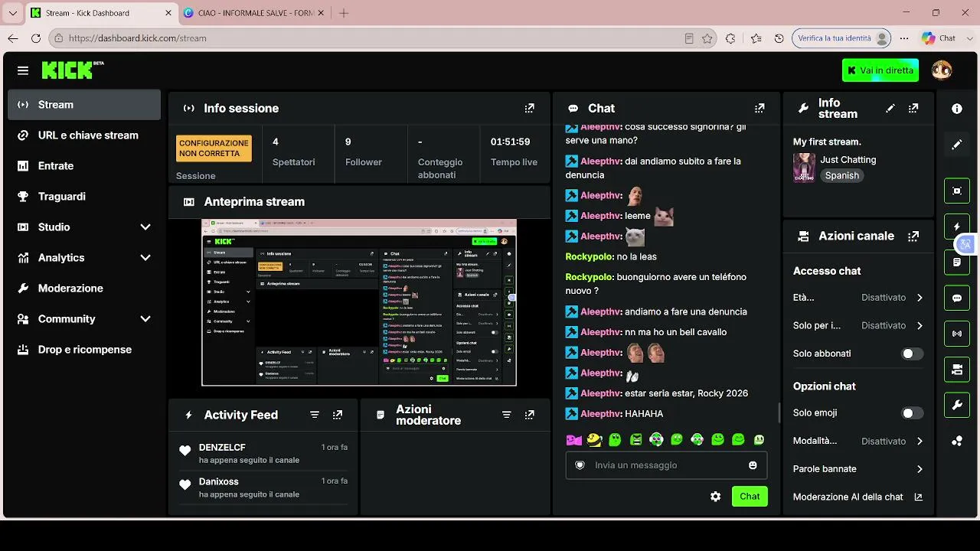Click the Just Chatting category thumbnail
The height and width of the screenshot is (551, 980).
coord(804,168)
